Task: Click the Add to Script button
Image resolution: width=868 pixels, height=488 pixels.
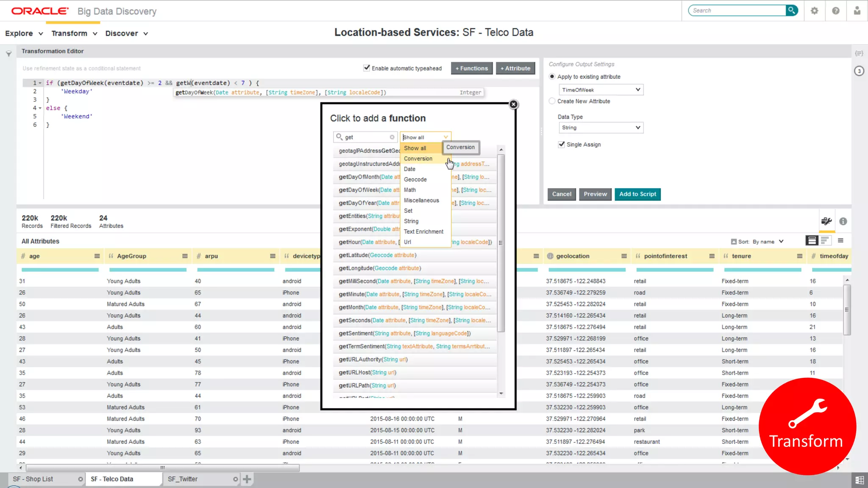Action: pos(637,194)
